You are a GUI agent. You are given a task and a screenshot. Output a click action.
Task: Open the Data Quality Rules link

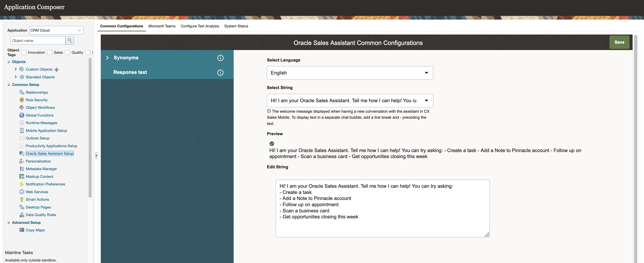(41, 215)
